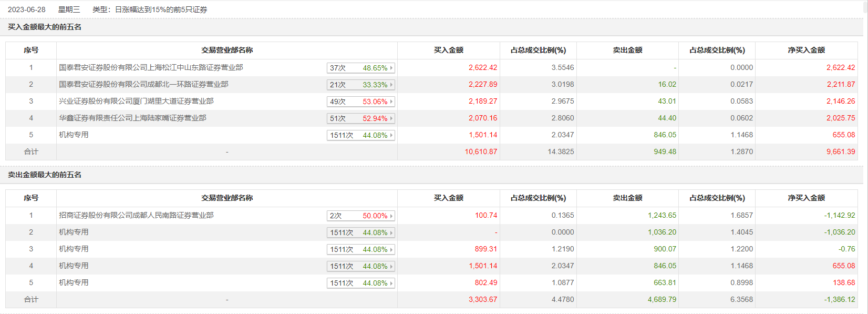Click 交易营业部名称 header in the 卖出 table

[x=227, y=198]
